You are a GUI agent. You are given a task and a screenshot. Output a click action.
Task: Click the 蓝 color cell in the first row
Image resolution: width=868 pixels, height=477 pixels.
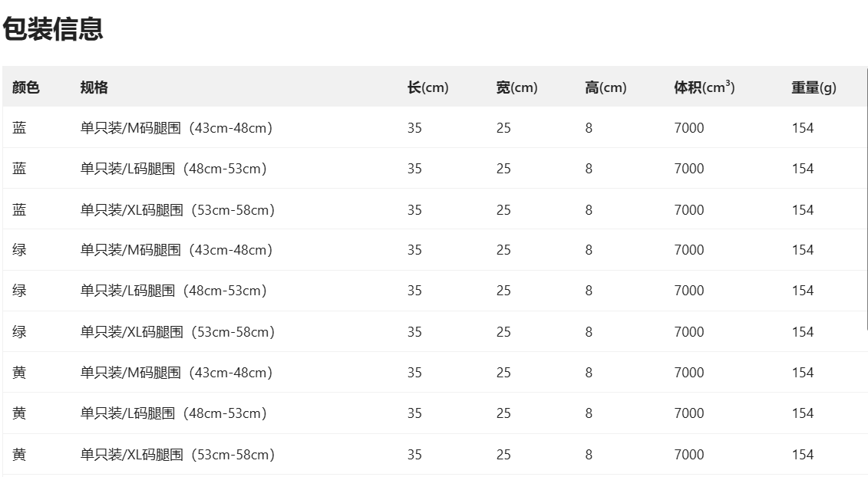(x=19, y=128)
